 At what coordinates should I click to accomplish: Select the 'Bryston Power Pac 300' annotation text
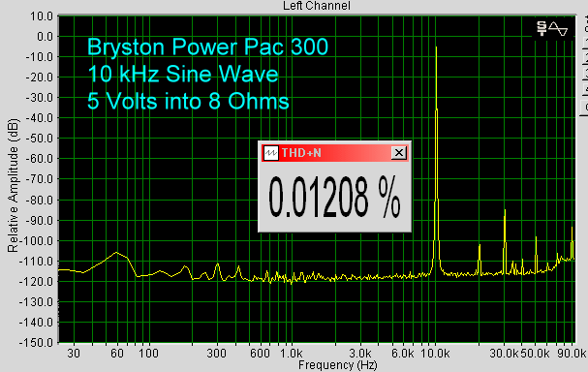tap(207, 46)
